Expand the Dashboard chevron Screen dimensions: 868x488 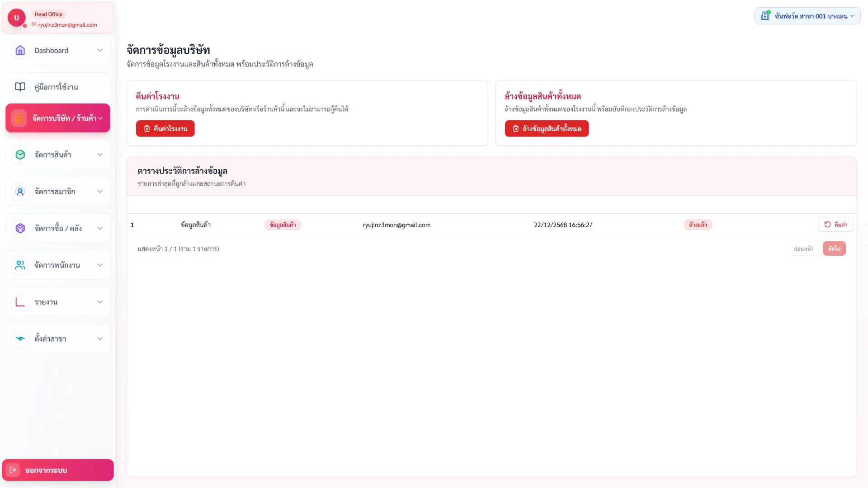[100, 50]
